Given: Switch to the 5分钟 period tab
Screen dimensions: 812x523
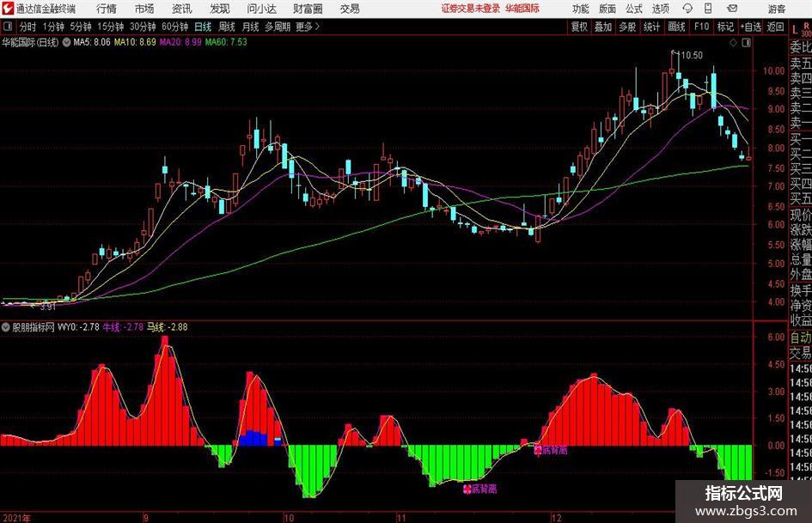Looking at the screenshot, I should point(81,27).
